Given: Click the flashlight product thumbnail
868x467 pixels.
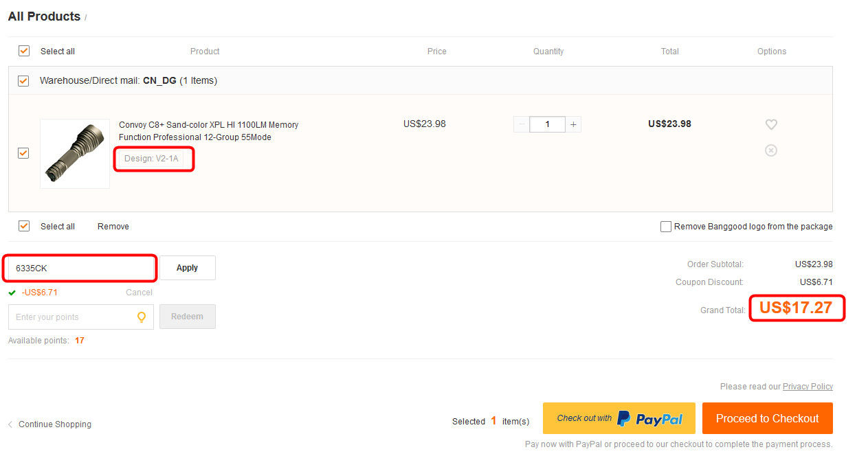Looking at the screenshot, I should (75, 153).
